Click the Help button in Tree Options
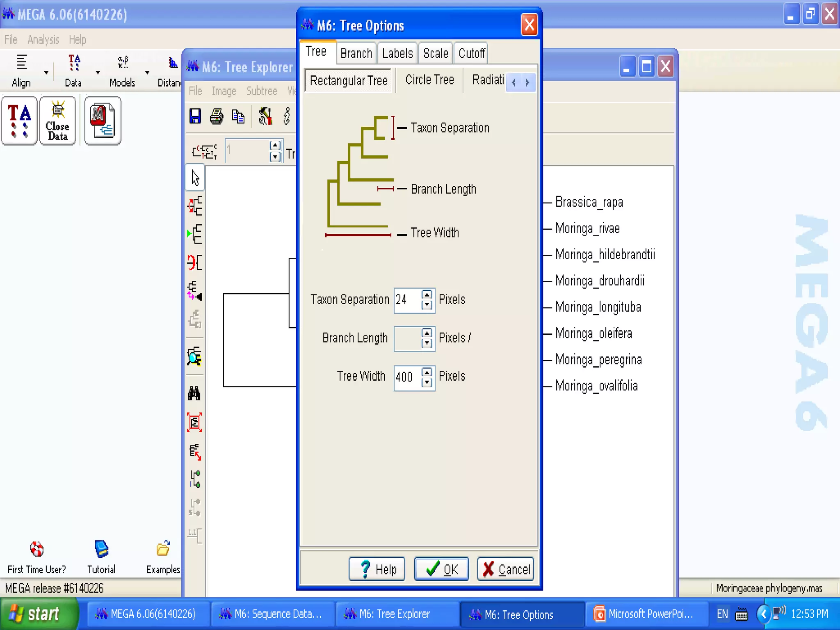The height and width of the screenshot is (630, 840). pos(377,569)
